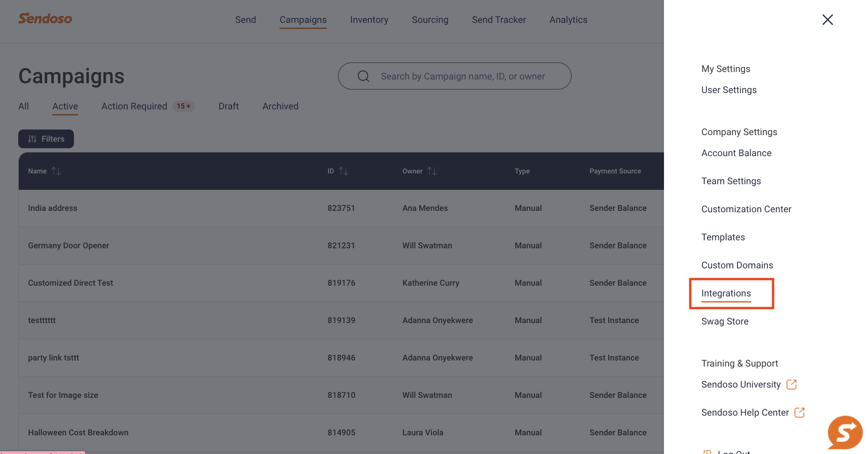The image size is (868, 454).
Task: Click Sender Balance in India address row
Action: 618,208
